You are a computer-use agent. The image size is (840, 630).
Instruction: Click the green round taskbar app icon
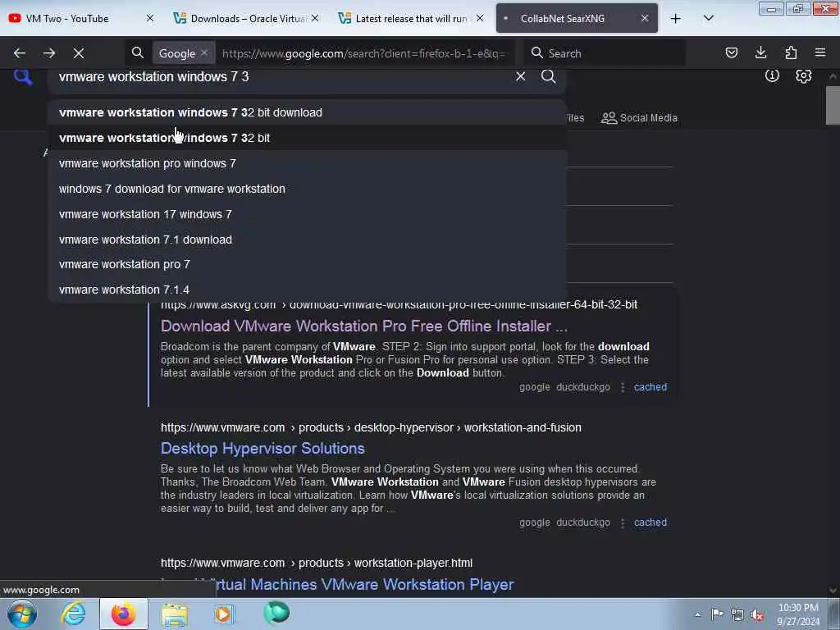[276, 612]
